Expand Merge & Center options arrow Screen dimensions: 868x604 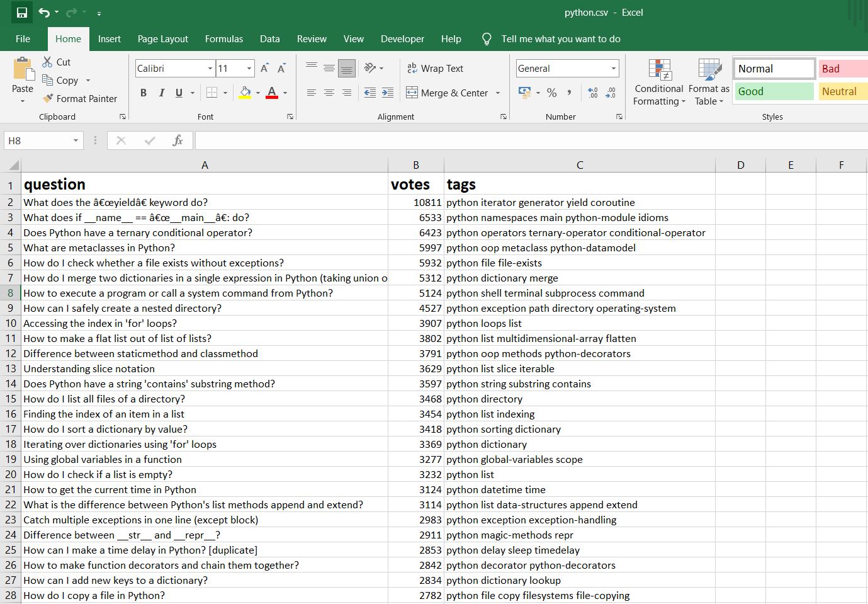(x=497, y=93)
